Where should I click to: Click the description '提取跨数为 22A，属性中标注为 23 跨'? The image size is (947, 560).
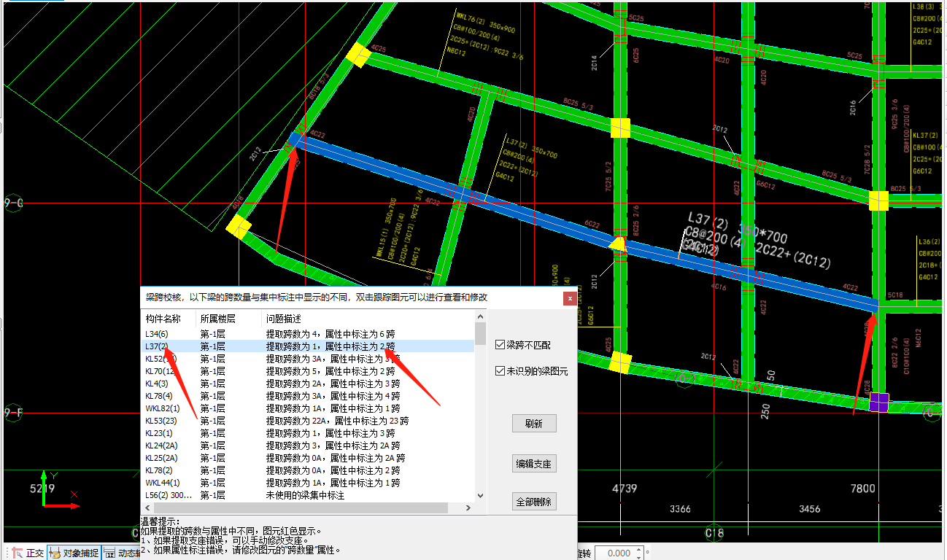[337, 421]
